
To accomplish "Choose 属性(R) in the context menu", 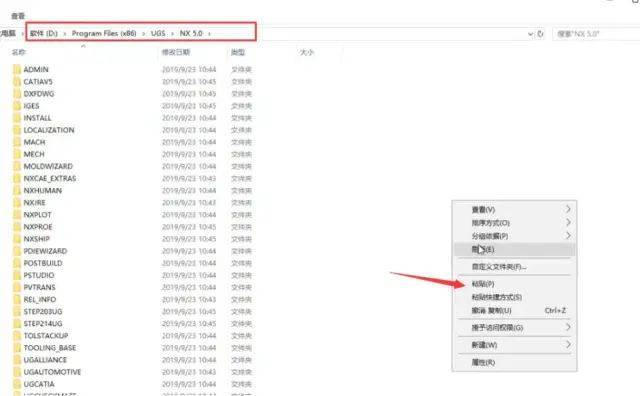I will [x=514, y=362].
